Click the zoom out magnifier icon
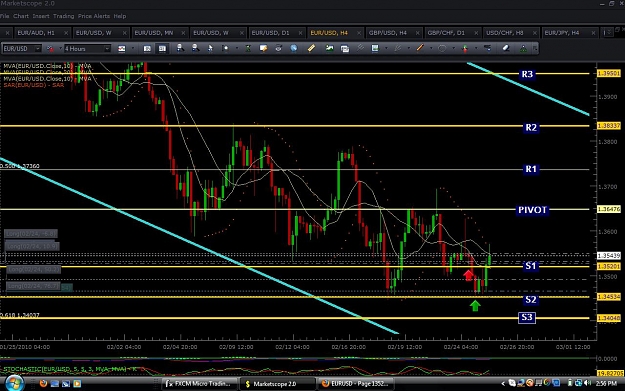 coord(195,48)
